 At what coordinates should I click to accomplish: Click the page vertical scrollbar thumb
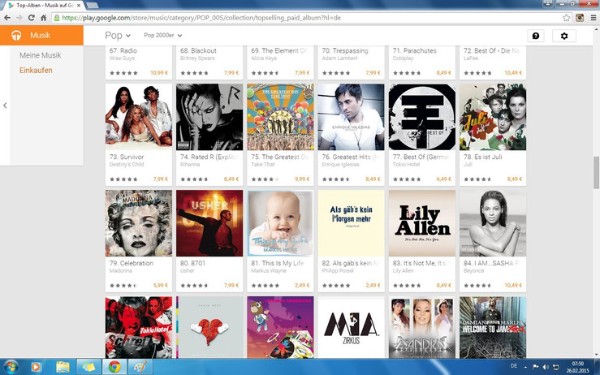596,172
